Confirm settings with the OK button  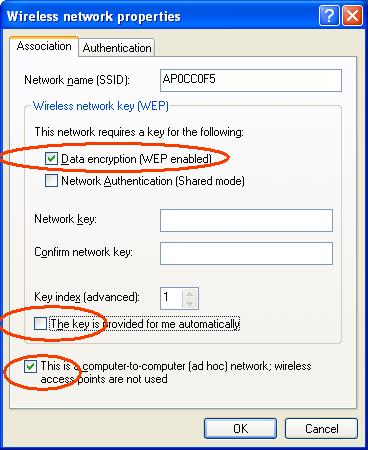[x=240, y=428]
